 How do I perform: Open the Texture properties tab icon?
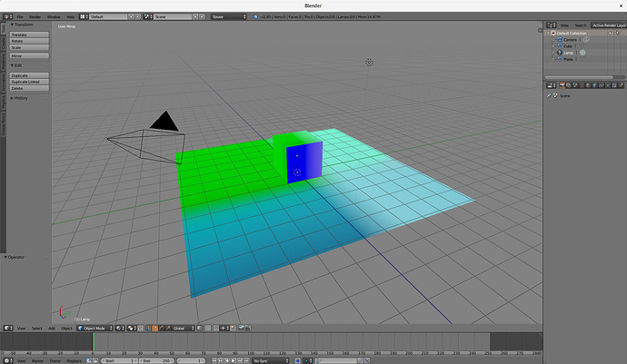(614, 85)
